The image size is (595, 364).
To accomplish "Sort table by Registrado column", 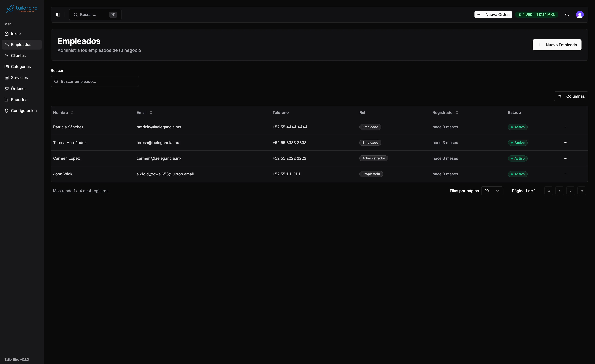I will [445, 112].
